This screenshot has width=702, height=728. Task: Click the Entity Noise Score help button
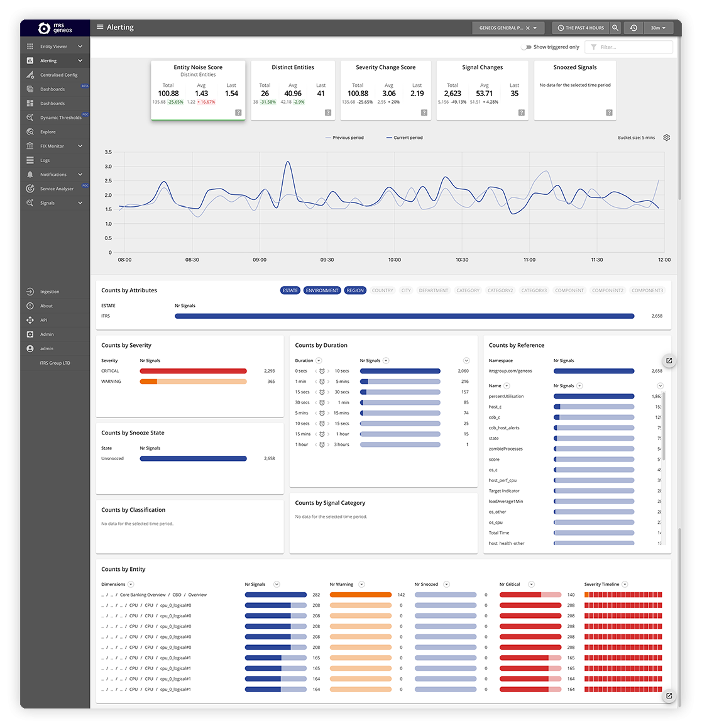tap(238, 113)
